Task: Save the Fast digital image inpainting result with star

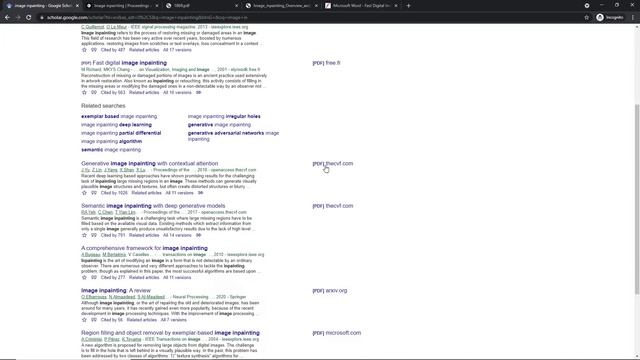Action: (x=84, y=93)
